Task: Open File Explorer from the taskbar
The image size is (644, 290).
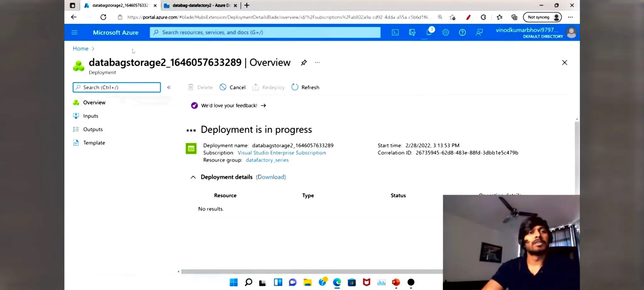Action: click(x=308, y=282)
